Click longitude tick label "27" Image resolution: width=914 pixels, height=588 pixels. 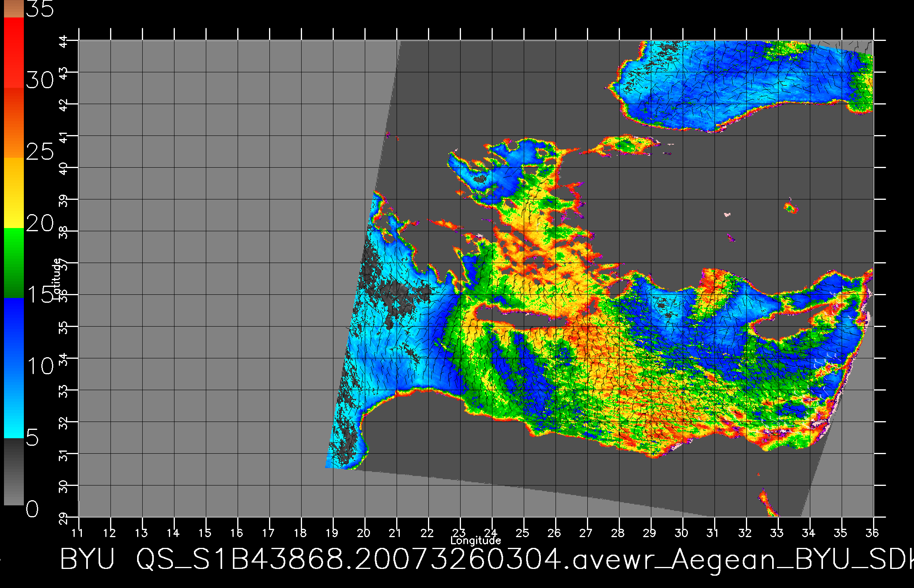pyautogui.click(x=586, y=533)
